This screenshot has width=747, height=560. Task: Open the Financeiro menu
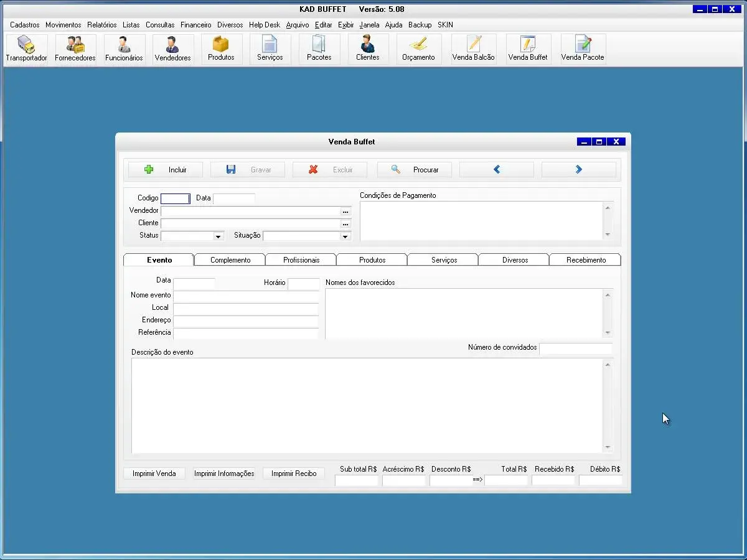(x=195, y=25)
